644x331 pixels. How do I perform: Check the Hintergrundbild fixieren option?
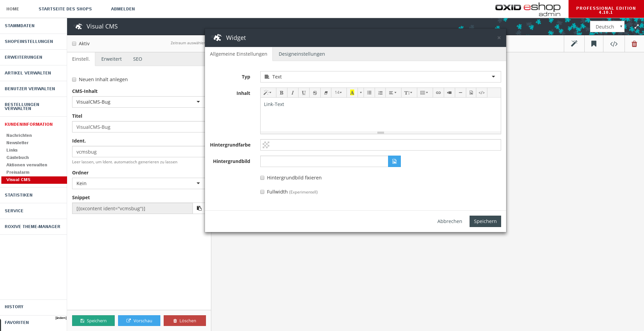(x=262, y=178)
